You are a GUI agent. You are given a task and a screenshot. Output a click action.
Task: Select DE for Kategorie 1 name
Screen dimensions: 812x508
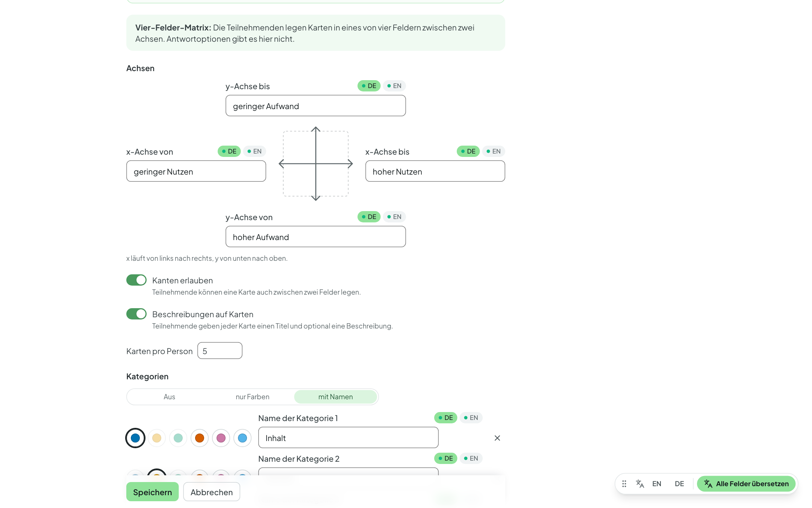(x=445, y=418)
